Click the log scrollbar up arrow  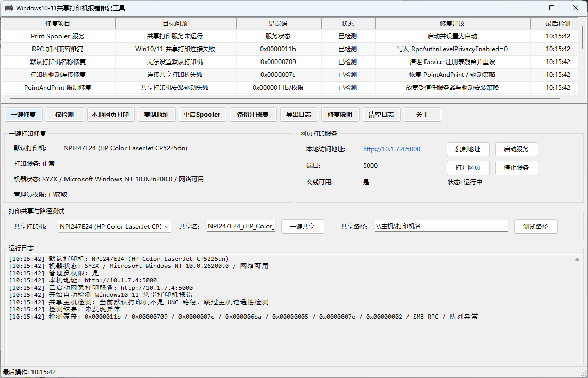(577, 259)
